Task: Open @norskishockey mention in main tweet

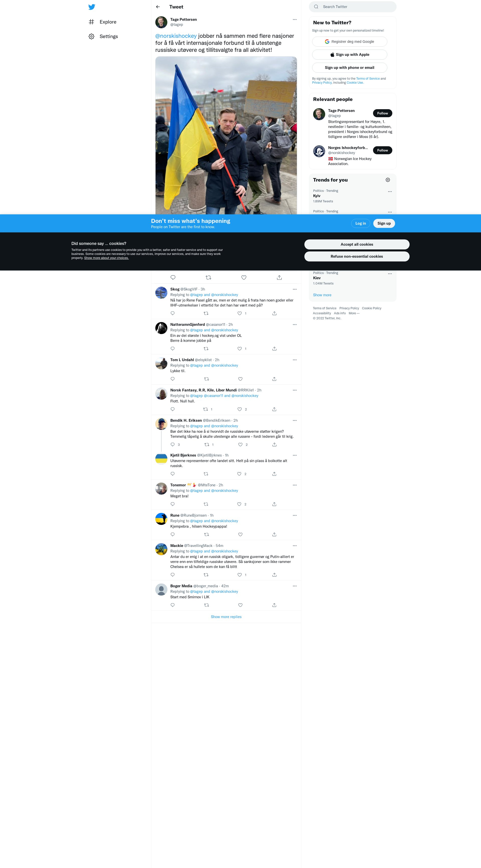Action: pos(176,36)
